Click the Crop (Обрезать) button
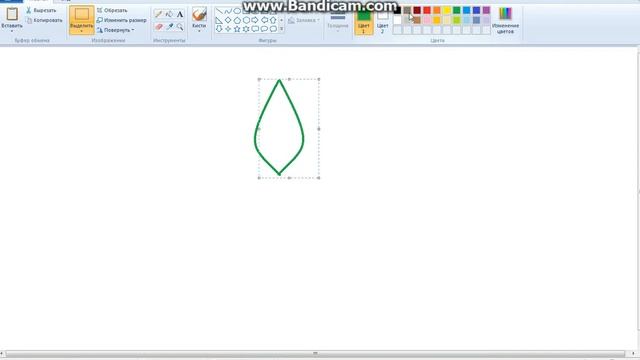640x360 pixels. pyautogui.click(x=112, y=10)
